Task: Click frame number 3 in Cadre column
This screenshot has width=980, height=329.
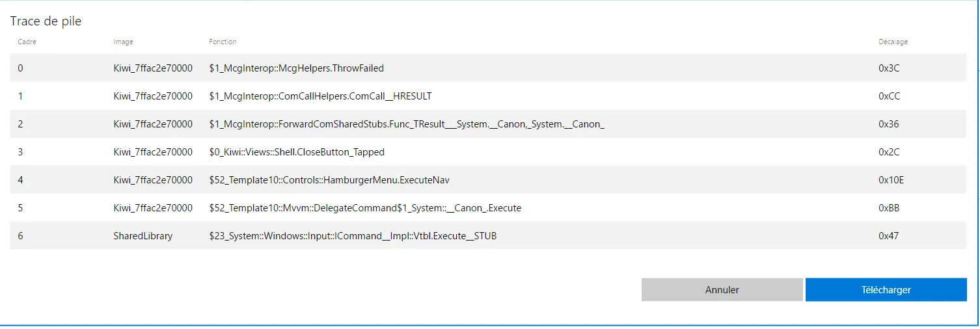Action: (x=21, y=152)
